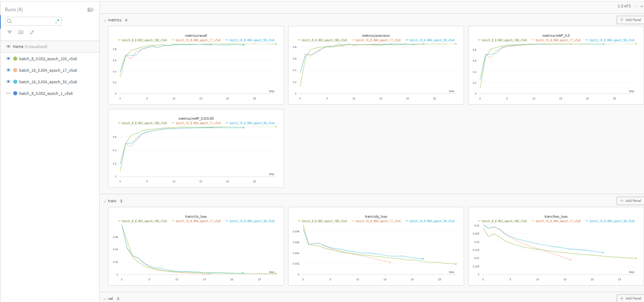Viewport: 644px width, 302px height.
Task: Collapse the train section
Action: point(105,201)
